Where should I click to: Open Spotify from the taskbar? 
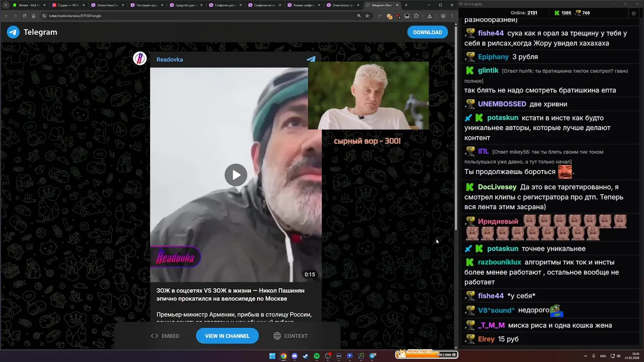pyautogui.click(x=316, y=356)
